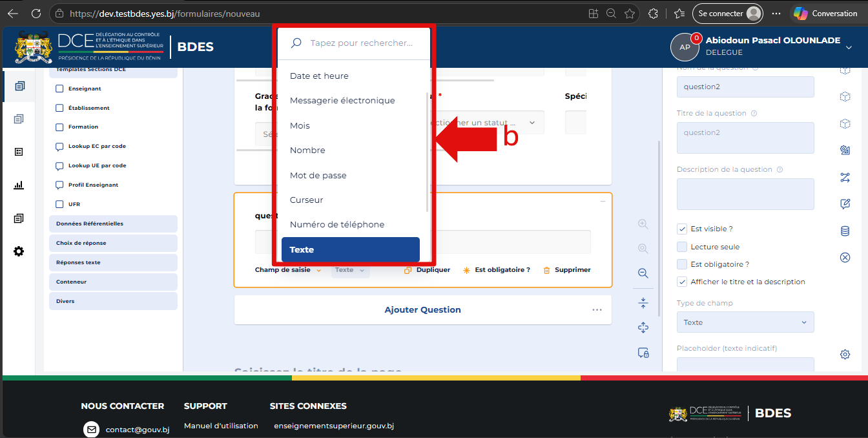Select Messagerie électronique from the list

(351, 101)
